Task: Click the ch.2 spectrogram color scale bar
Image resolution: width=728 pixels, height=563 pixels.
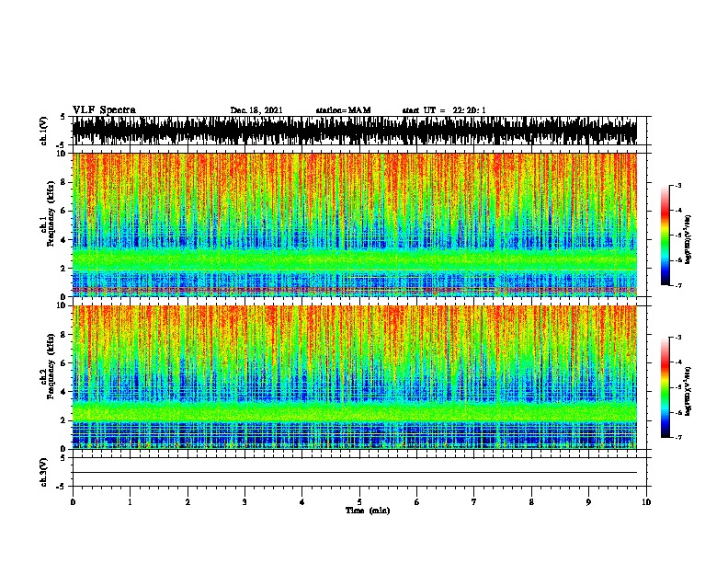Action: coord(665,387)
